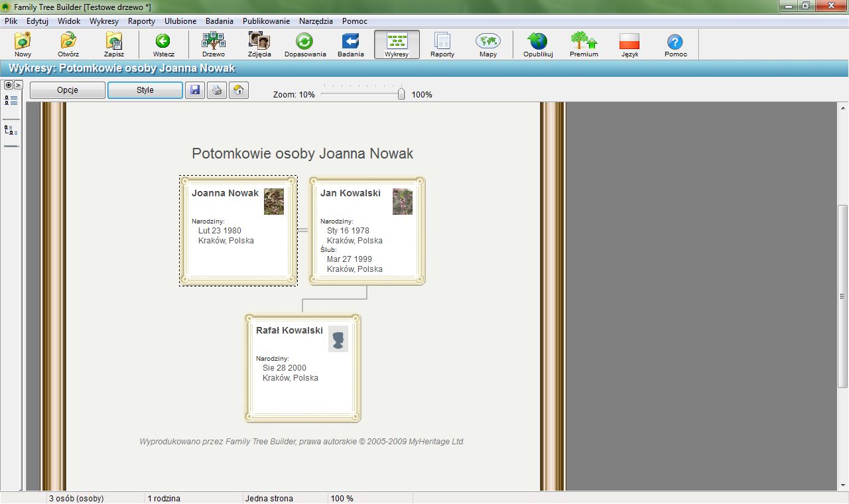This screenshot has width=849, height=504.
Task: Open the Ulubione menu
Action: point(180,21)
